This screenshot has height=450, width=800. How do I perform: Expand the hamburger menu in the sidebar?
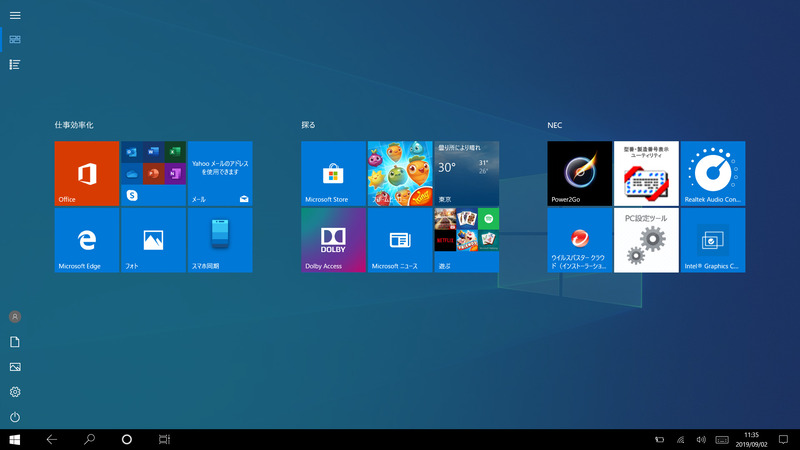pos(15,15)
